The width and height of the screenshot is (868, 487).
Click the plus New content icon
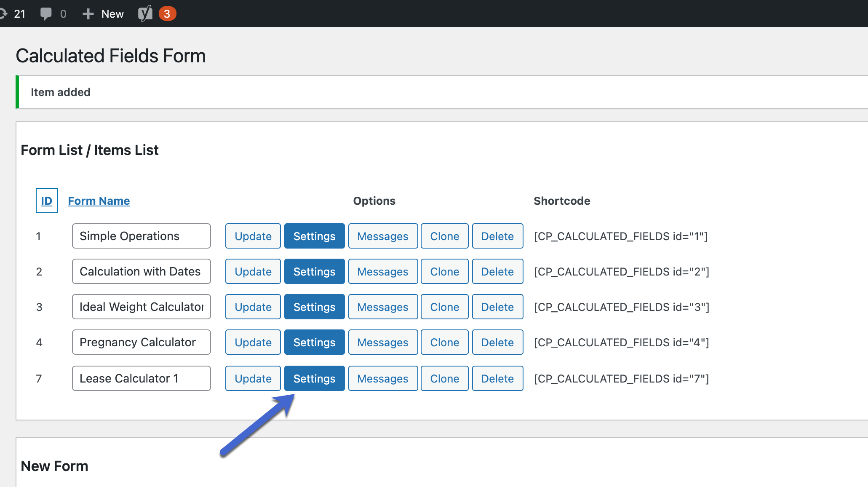click(88, 14)
